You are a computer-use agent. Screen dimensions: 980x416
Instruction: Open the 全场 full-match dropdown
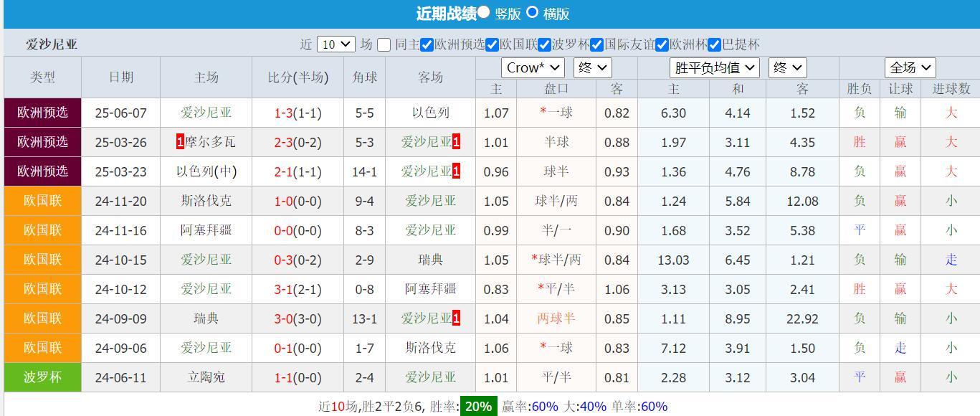pos(909,67)
